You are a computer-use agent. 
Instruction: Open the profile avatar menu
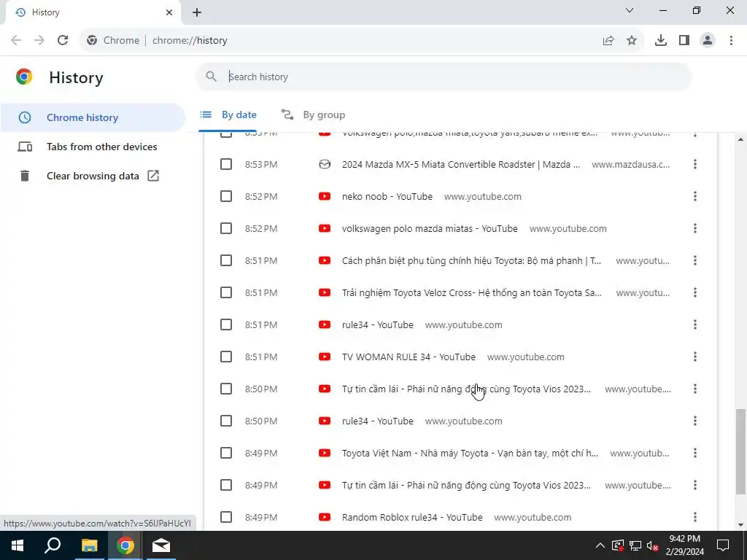point(708,41)
